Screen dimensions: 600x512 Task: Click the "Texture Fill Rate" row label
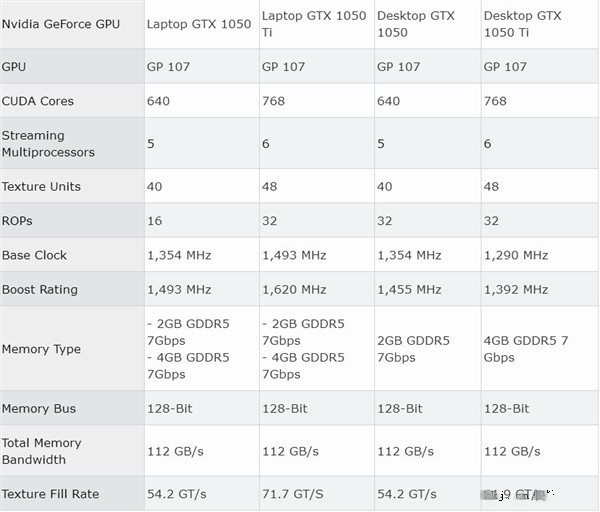pos(50,494)
